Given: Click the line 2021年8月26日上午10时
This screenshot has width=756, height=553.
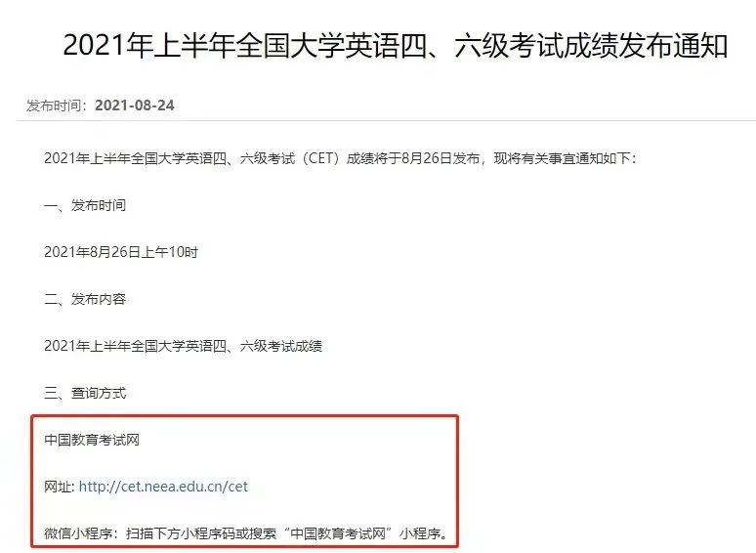Looking at the screenshot, I should tap(121, 252).
